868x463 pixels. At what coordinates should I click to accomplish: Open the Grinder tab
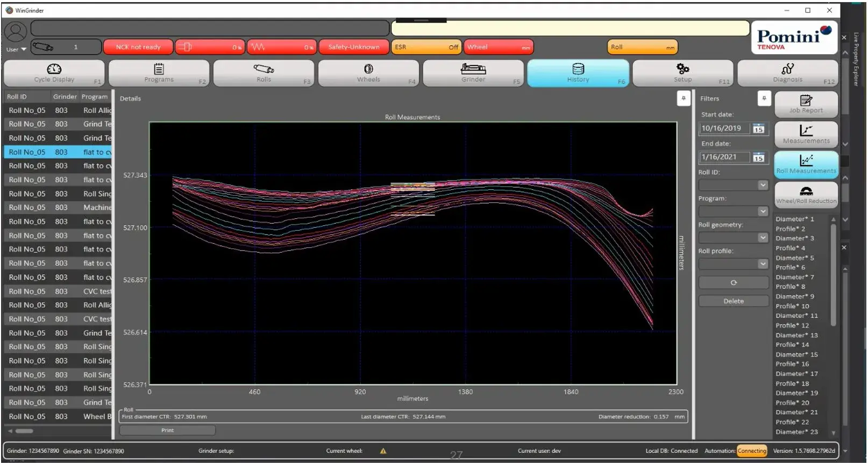coord(473,73)
